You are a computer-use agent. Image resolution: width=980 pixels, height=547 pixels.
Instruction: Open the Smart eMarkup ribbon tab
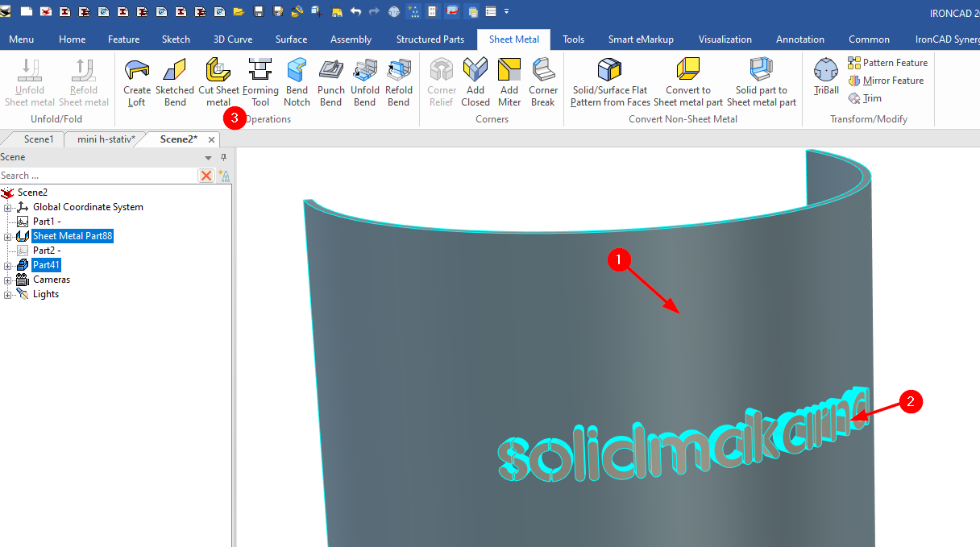point(641,39)
